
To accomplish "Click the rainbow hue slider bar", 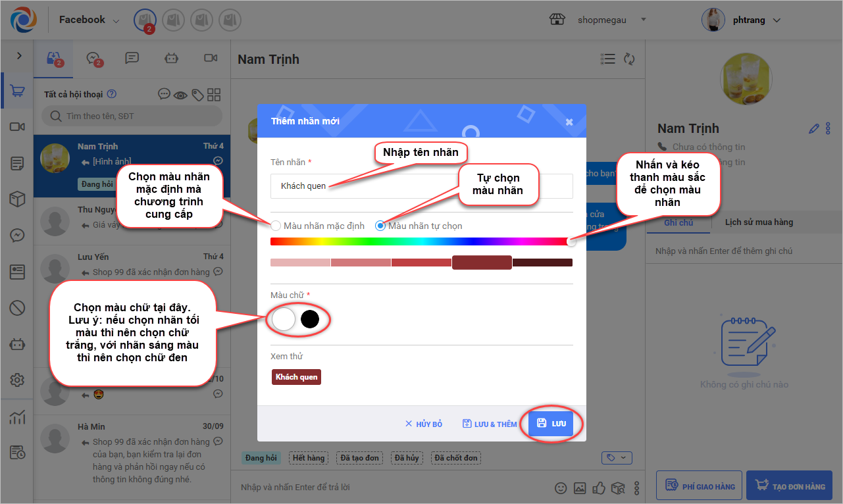I will (421, 241).
